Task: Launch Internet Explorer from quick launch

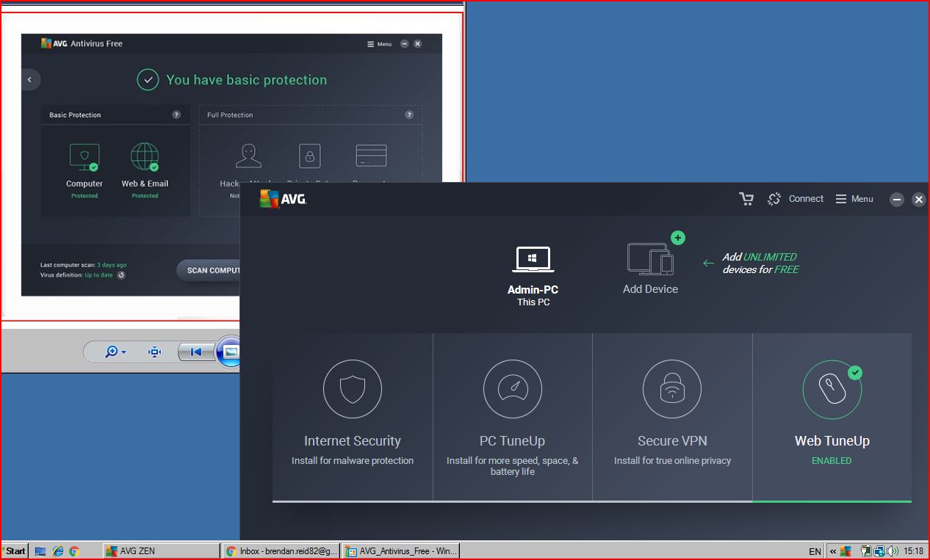Action: click(58, 551)
